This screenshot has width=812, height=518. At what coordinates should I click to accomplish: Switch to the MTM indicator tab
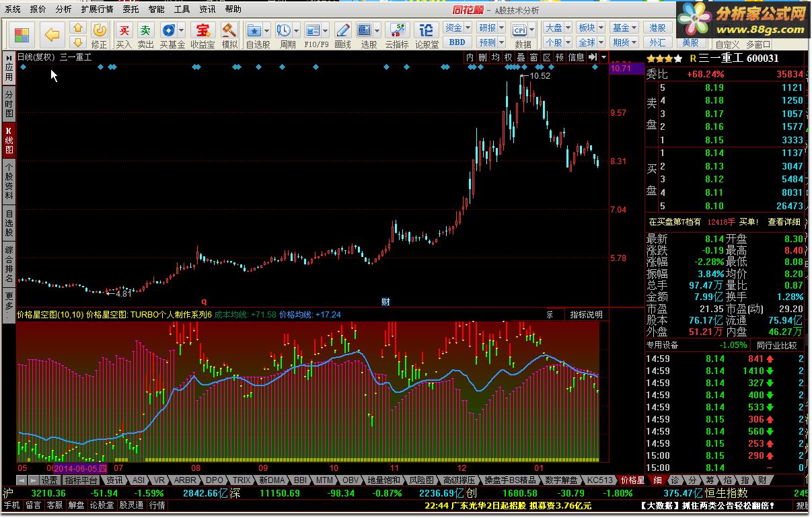tap(324, 480)
